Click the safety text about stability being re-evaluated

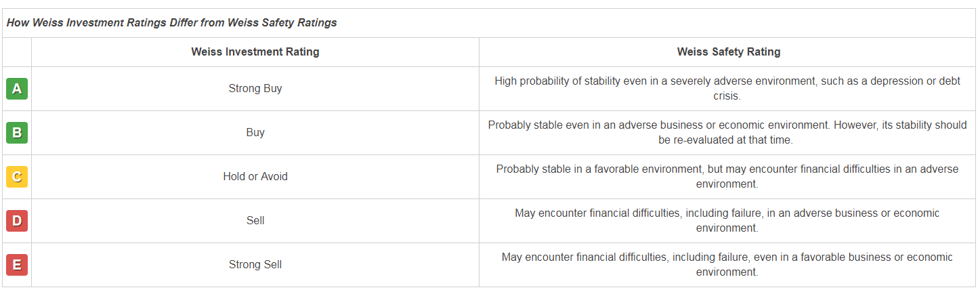click(727, 133)
